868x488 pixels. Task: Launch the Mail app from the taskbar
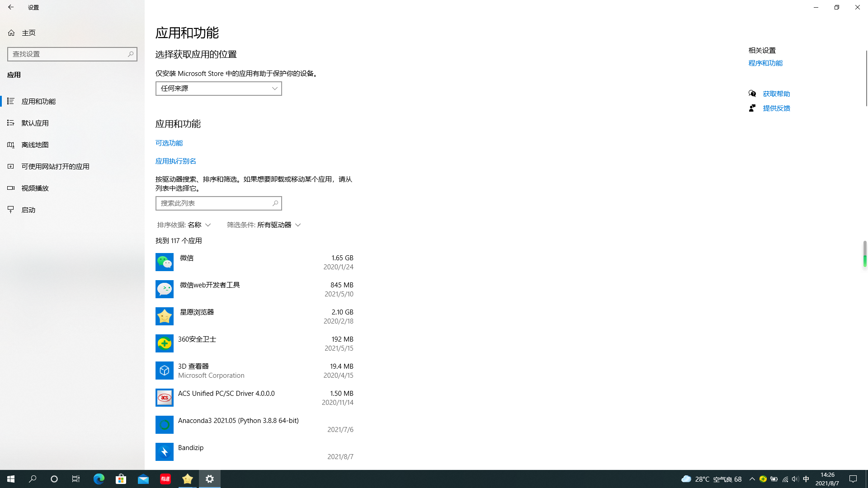tap(143, 479)
